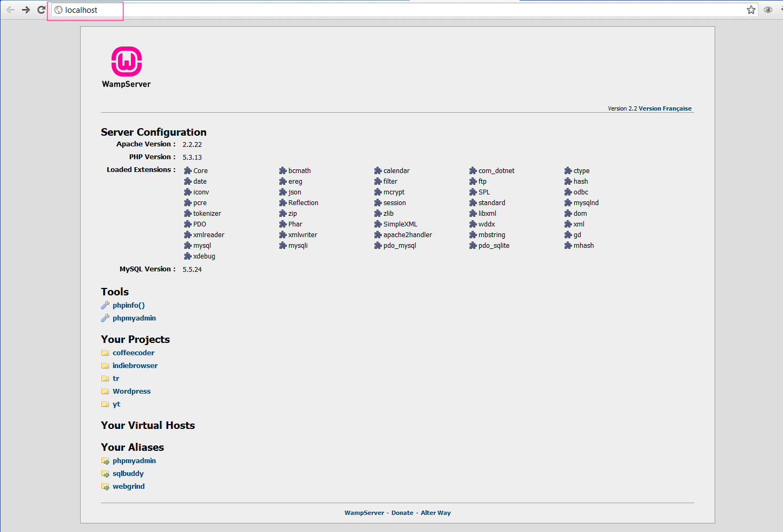Click the Your Aliases heading
Screen dimensions: 783x532
click(x=132, y=448)
